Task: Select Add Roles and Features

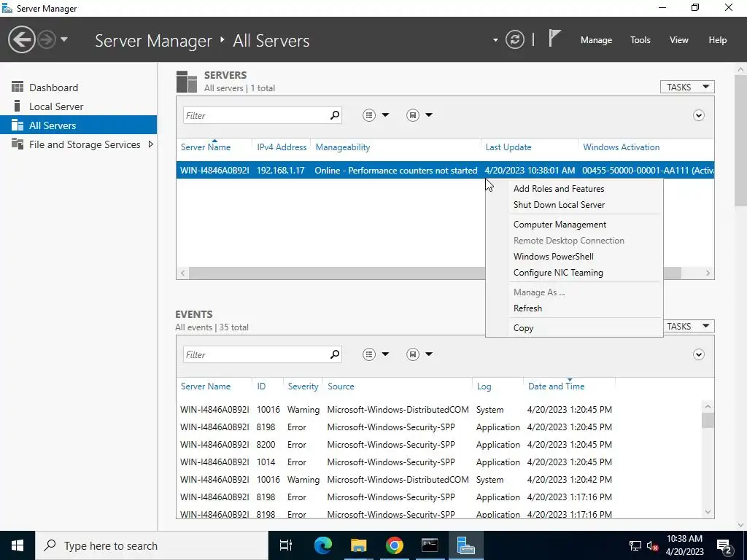Action: point(558,189)
